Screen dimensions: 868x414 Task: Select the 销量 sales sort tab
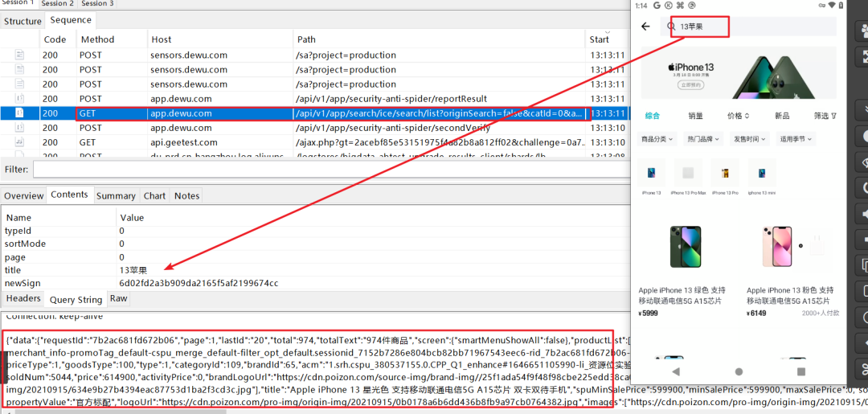[695, 117]
